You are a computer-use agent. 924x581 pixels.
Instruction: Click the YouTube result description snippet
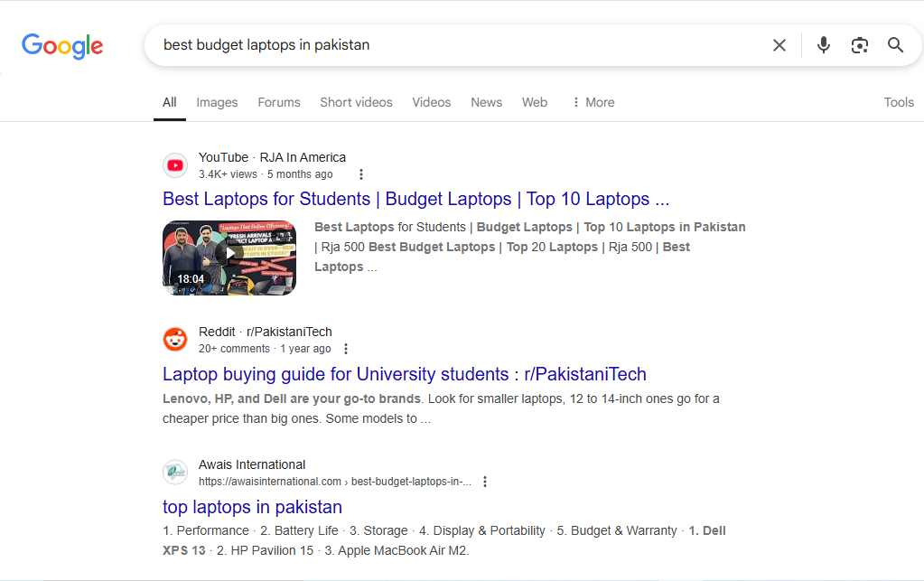click(x=530, y=247)
